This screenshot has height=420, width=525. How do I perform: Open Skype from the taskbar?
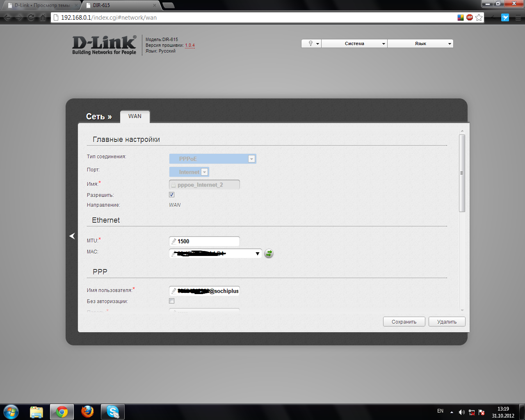click(113, 412)
